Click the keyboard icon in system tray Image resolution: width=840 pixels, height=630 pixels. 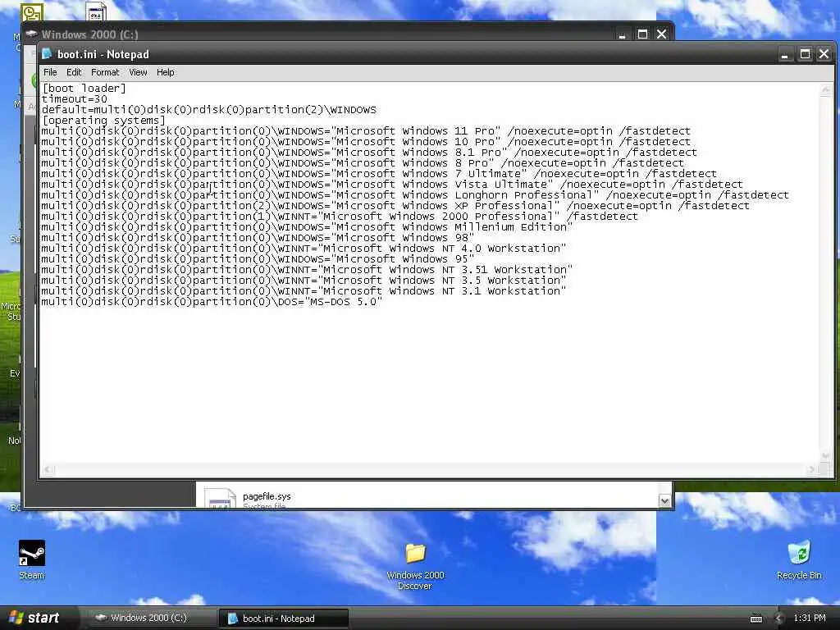pyautogui.click(x=756, y=619)
